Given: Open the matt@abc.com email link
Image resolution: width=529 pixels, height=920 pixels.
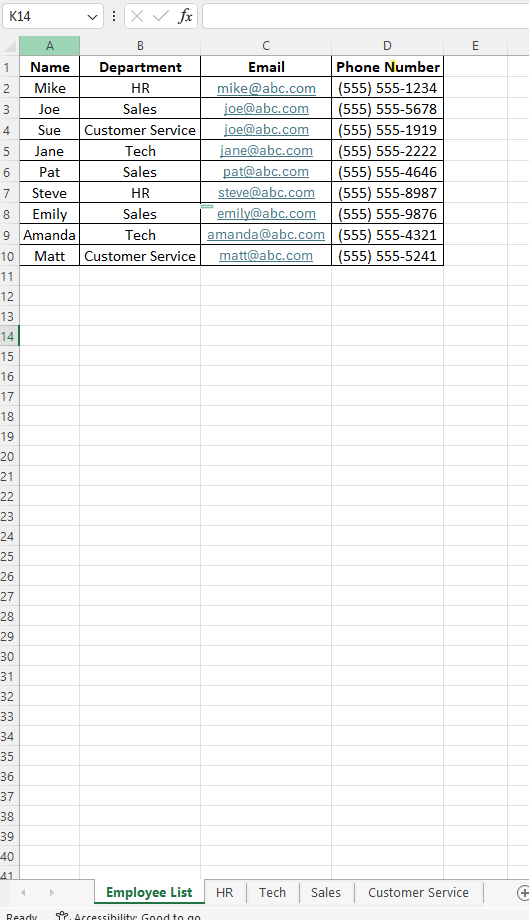Looking at the screenshot, I should [x=266, y=256].
